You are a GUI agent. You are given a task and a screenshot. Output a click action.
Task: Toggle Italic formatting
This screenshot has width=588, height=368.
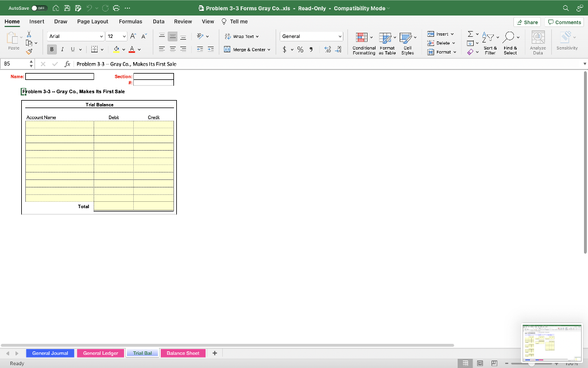coord(62,49)
